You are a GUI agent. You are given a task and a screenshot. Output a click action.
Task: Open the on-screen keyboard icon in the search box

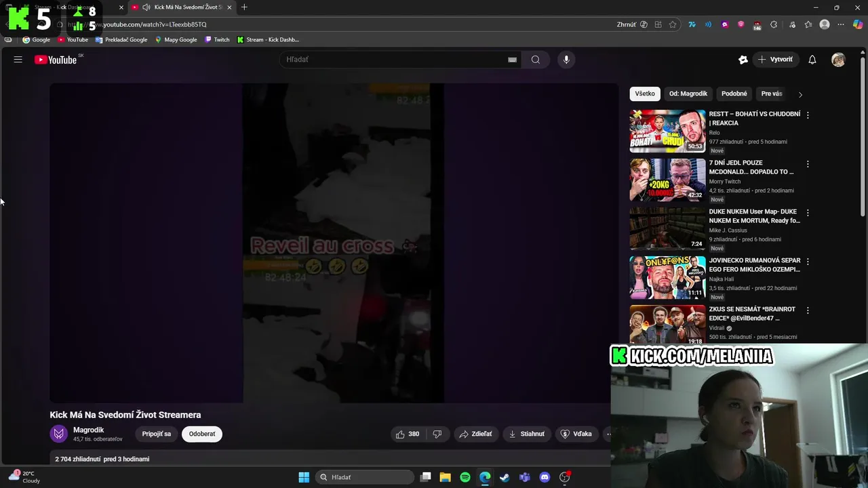tap(512, 60)
